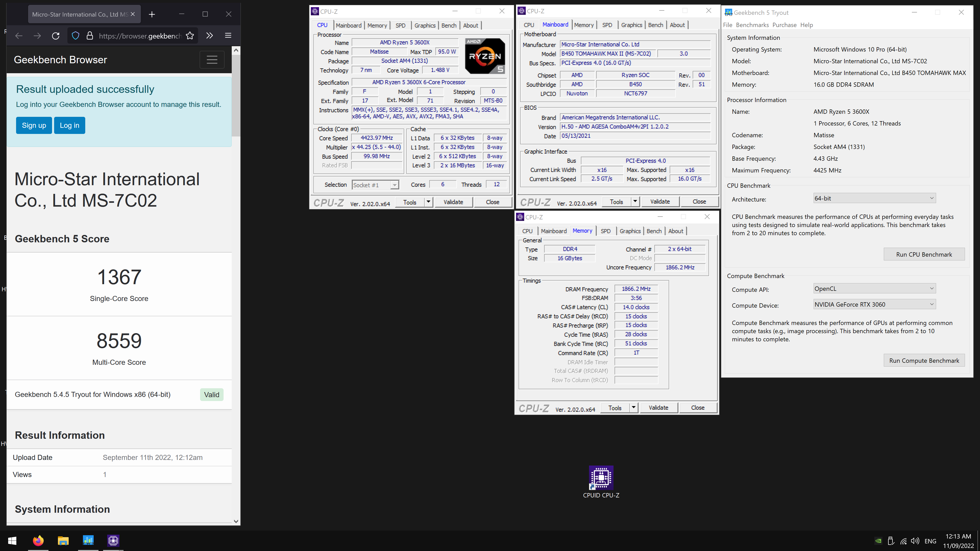Click Validate in CPU window

click(453, 202)
